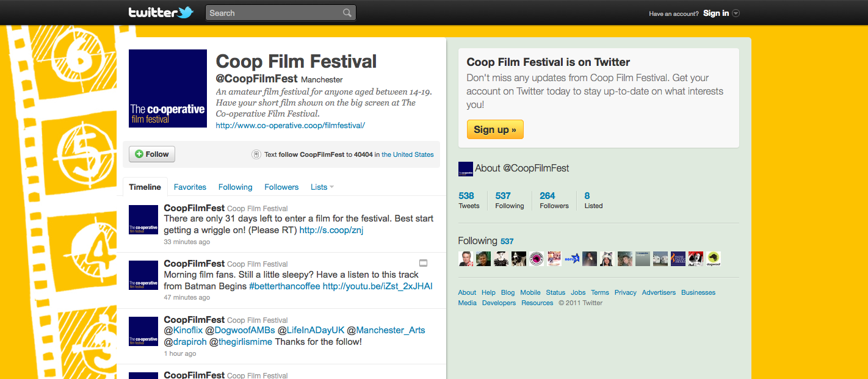
Task: Open the white domes avatar in Following
Action: pyautogui.click(x=660, y=259)
